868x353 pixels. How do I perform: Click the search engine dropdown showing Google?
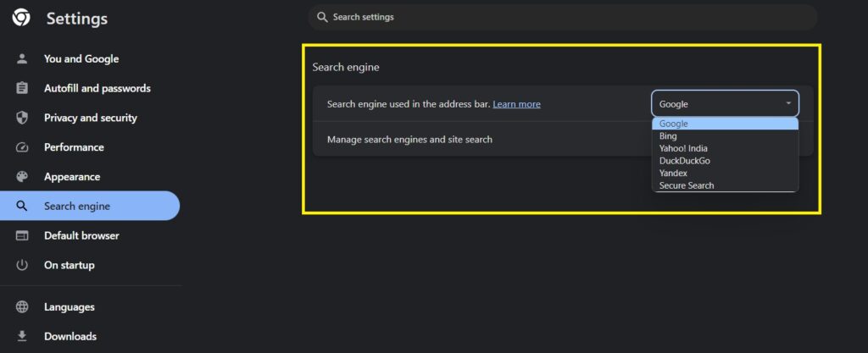pos(726,104)
